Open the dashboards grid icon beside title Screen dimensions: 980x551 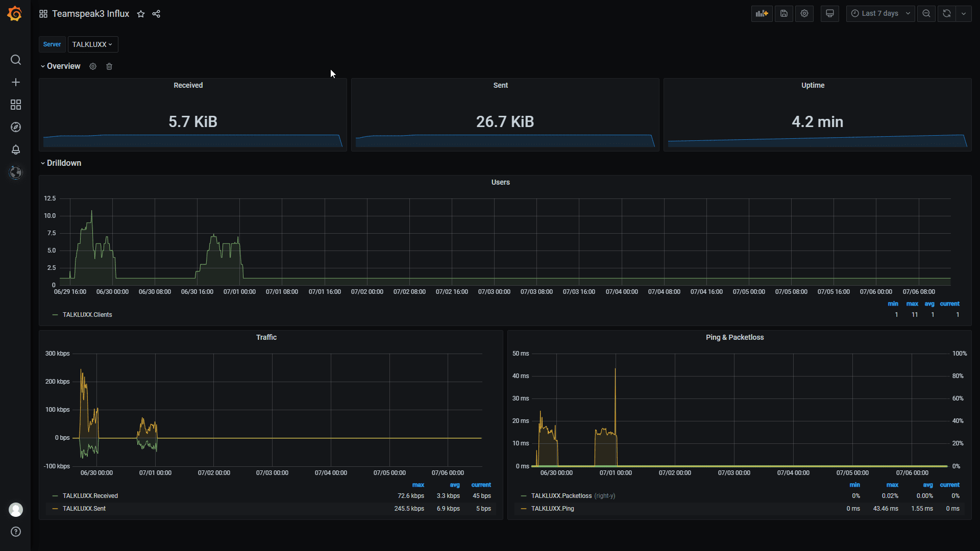click(43, 14)
